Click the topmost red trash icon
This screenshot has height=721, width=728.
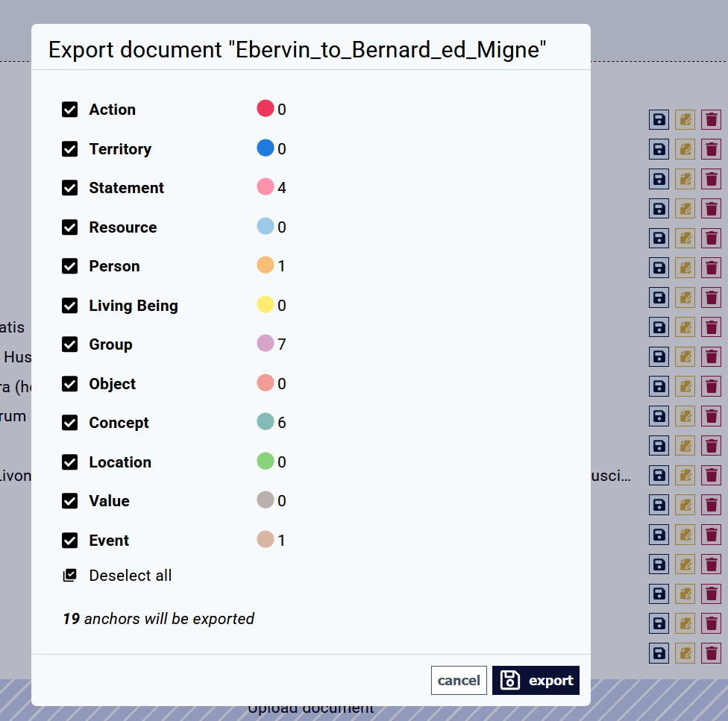(711, 120)
